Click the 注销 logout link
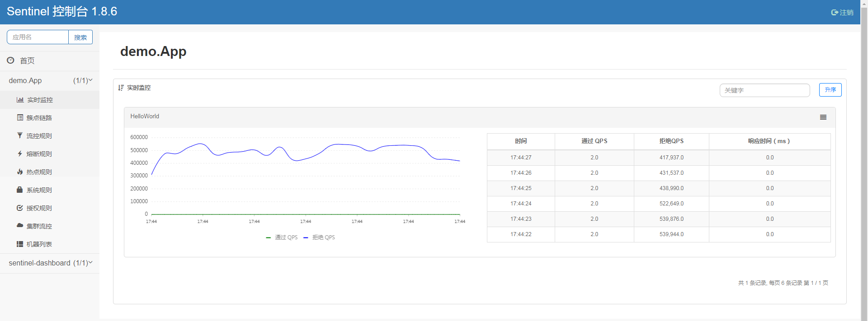The image size is (868, 321). pos(842,13)
